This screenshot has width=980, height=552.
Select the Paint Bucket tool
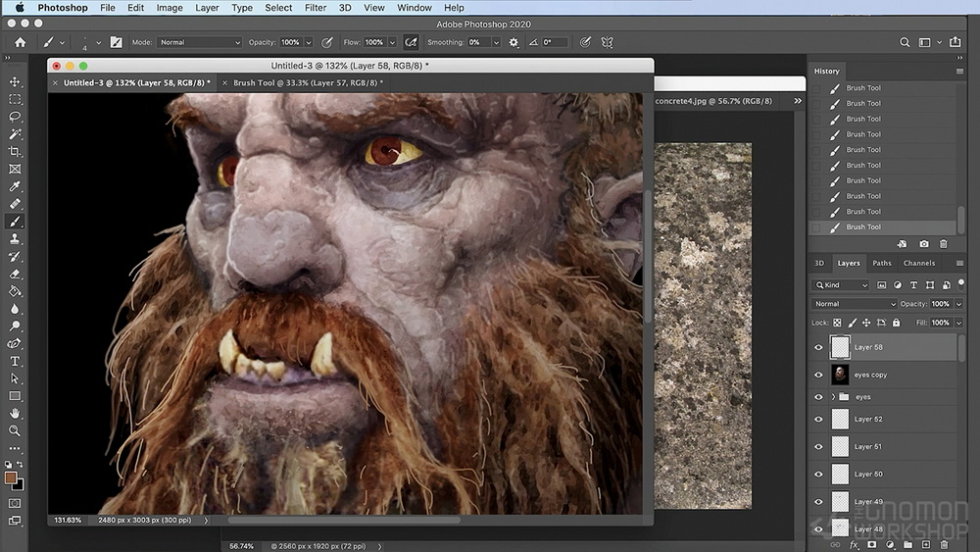point(15,291)
